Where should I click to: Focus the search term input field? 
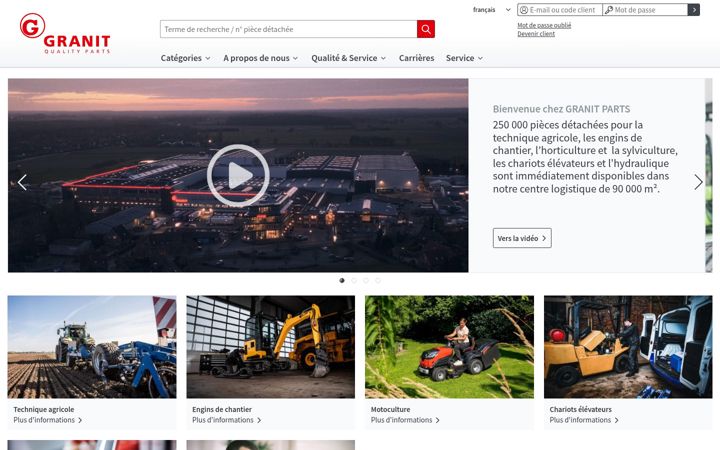[288, 29]
